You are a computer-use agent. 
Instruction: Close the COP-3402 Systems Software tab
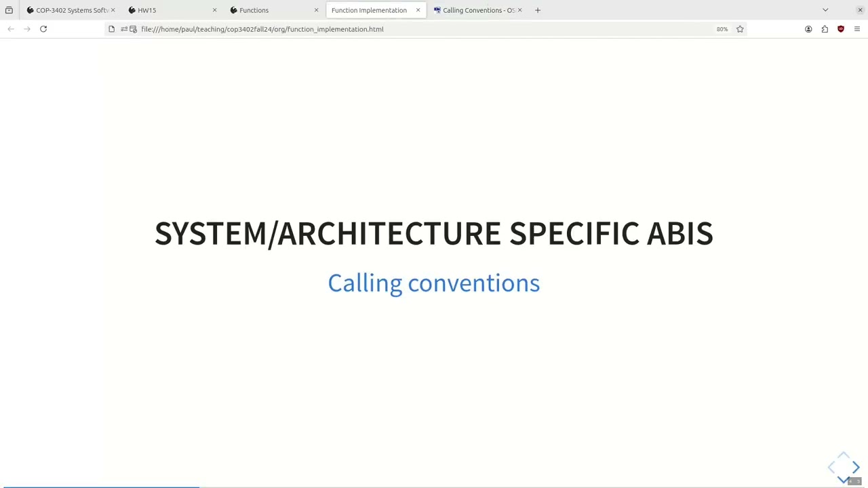113,10
